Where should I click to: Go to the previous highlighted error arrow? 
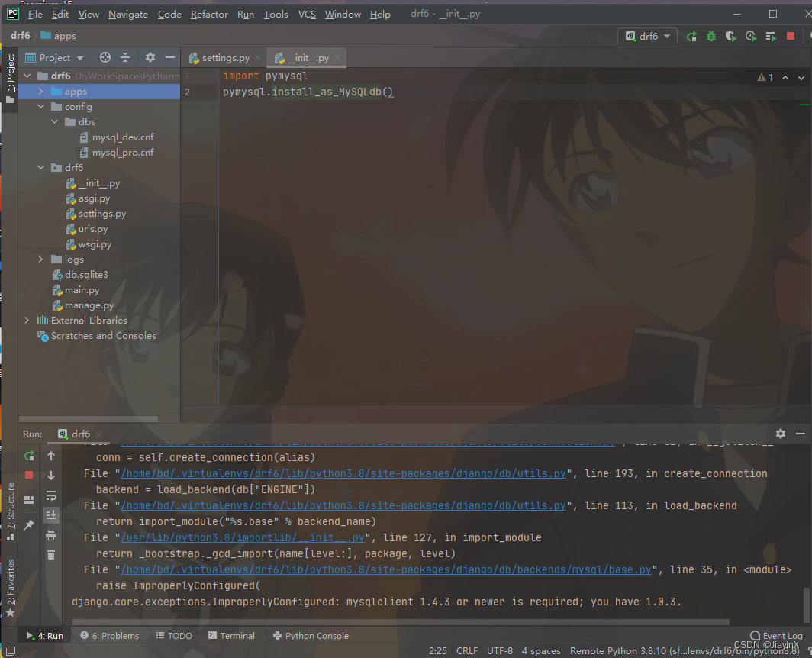click(x=785, y=77)
